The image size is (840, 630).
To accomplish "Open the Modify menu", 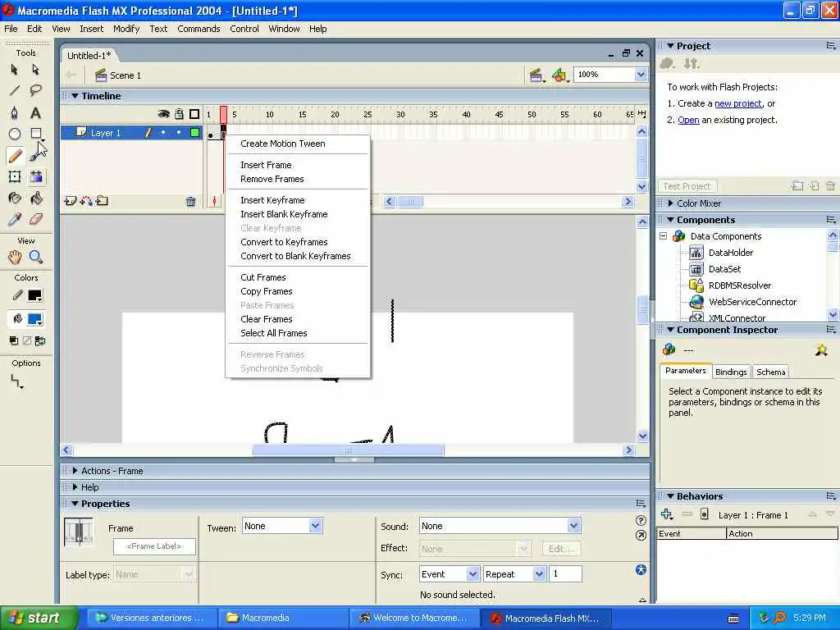I will click(x=126, y=29).
